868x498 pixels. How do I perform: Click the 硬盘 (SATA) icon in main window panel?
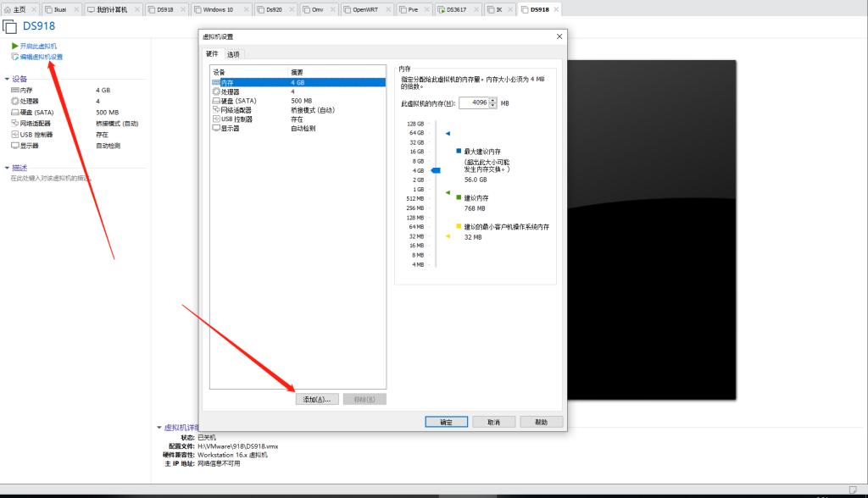click(15, 112)
